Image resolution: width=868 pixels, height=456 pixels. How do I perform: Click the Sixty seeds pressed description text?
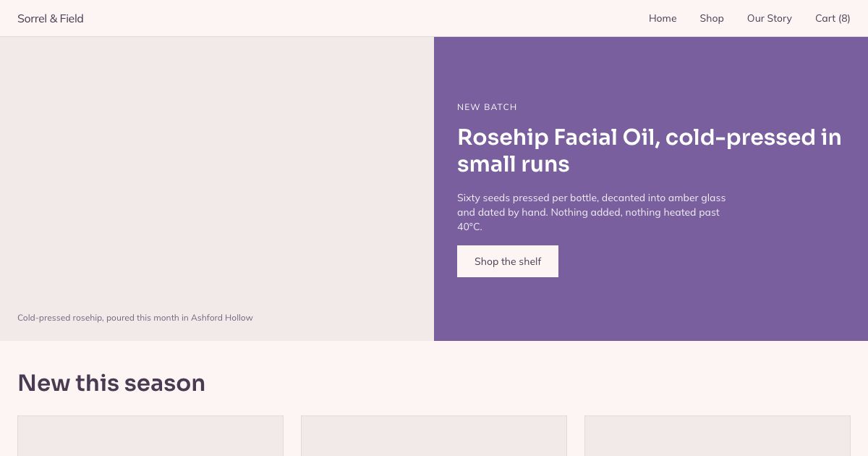click(592, 212)
